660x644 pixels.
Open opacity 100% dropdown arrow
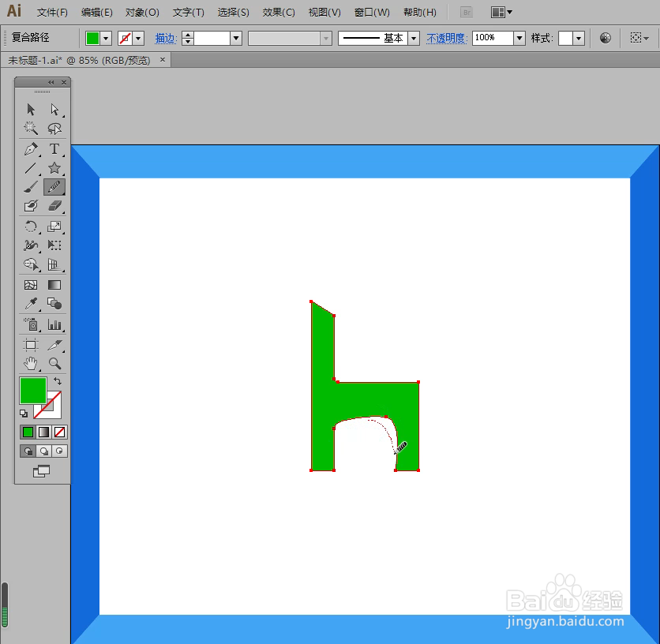(x=519, y=39)
